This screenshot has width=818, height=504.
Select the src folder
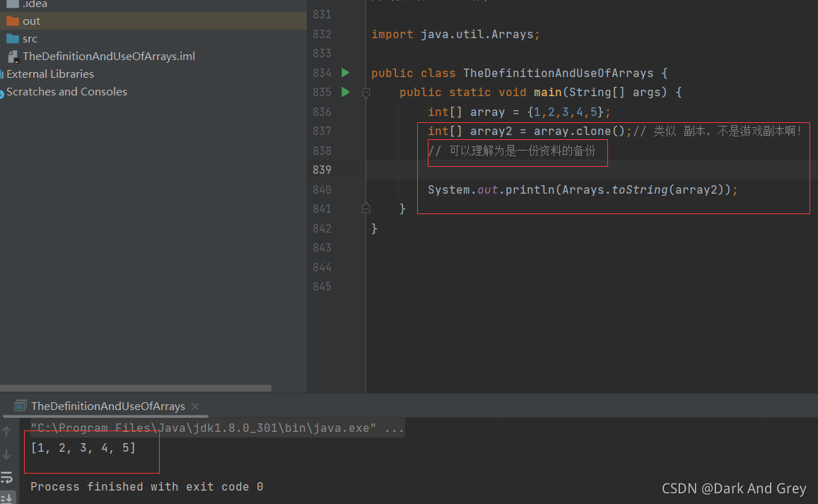click(30, 39)
